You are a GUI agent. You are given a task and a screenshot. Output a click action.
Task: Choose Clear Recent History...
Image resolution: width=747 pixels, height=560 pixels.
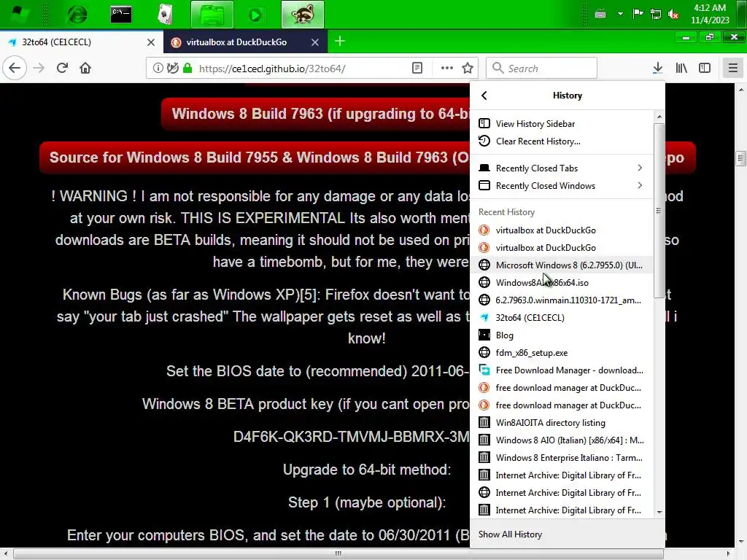point(561,141)
